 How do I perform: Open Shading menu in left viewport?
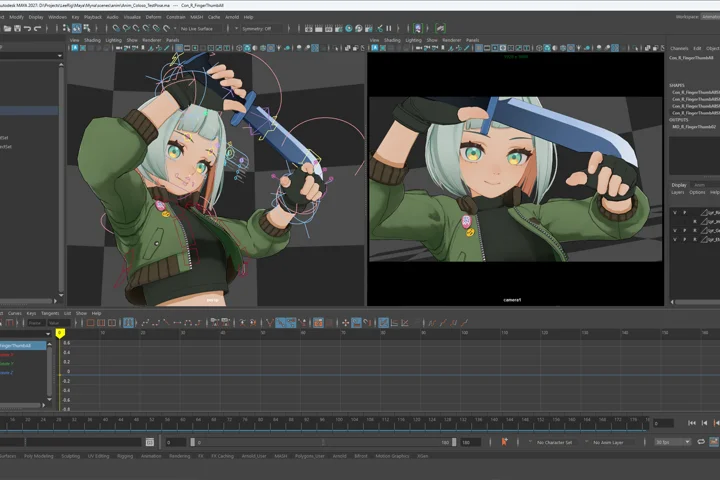pos(92,40)
